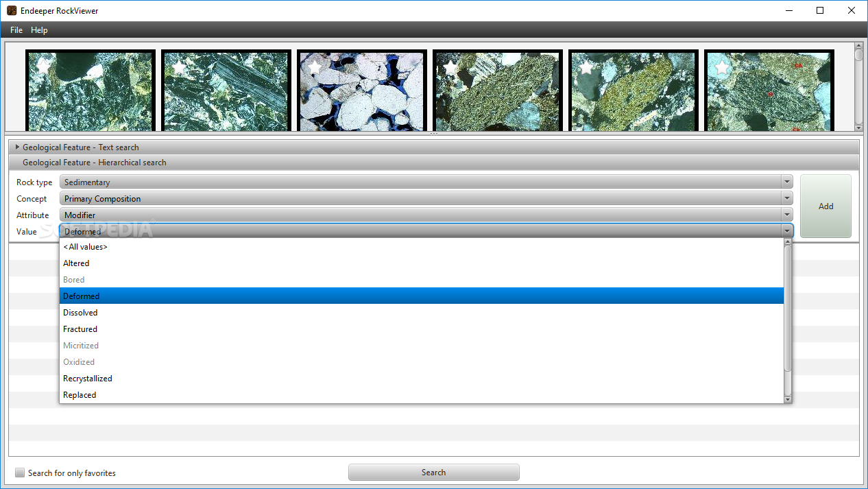868x489 pixels.
Task: Select Dissolved from the value list
Action: [422, 313]
